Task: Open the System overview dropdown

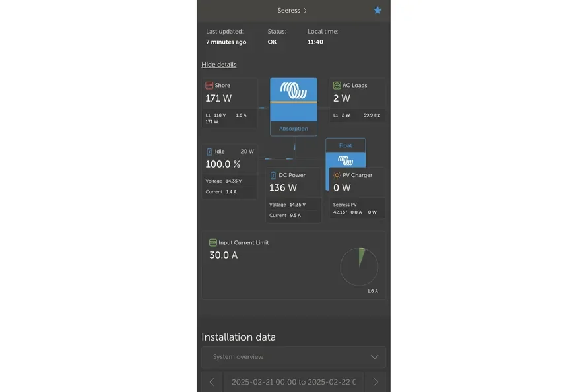Action: 294,357
